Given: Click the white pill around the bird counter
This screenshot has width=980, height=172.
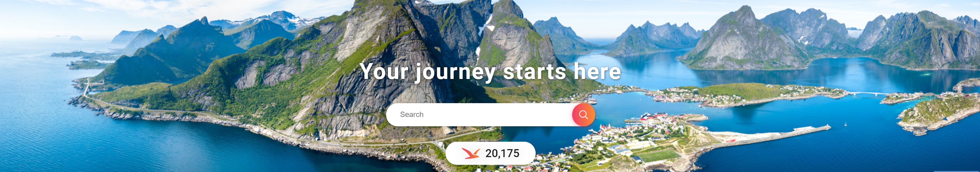Looking at the screenshot, I should [490, 153].
